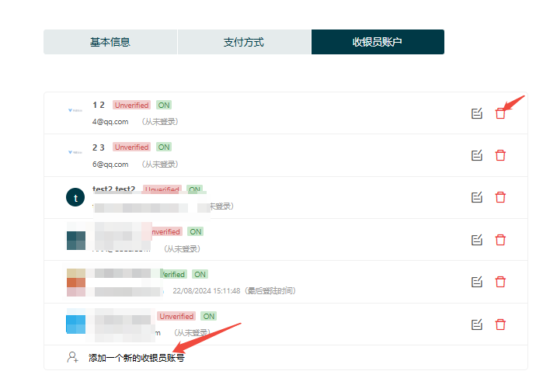Click the add-user icon at list bottom
The image size is (550, 392).
point(72,357)
